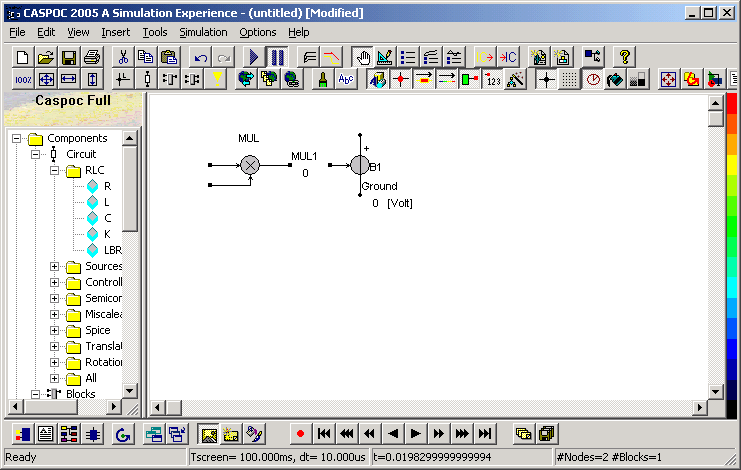Open the Insert menu
The image size is (741, 470).
pos(115,32)
